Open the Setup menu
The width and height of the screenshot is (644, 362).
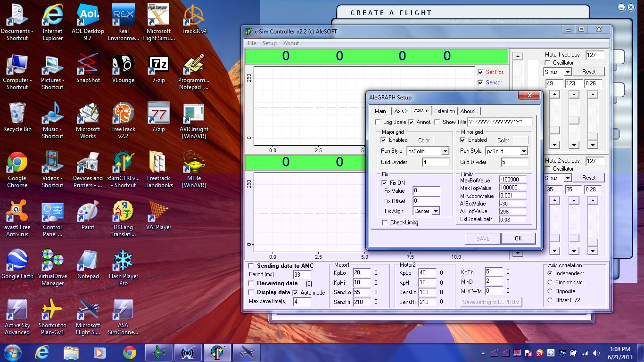coord(269,43)
